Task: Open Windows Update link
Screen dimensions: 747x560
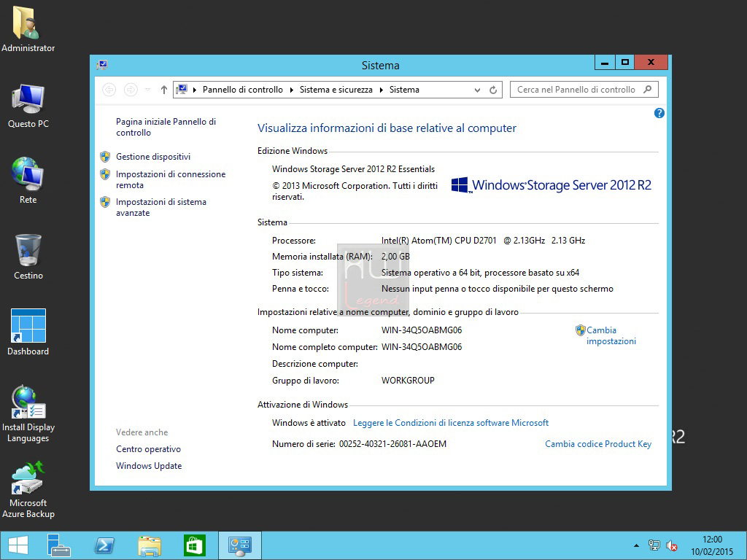Action: click(x=149, y=466)
